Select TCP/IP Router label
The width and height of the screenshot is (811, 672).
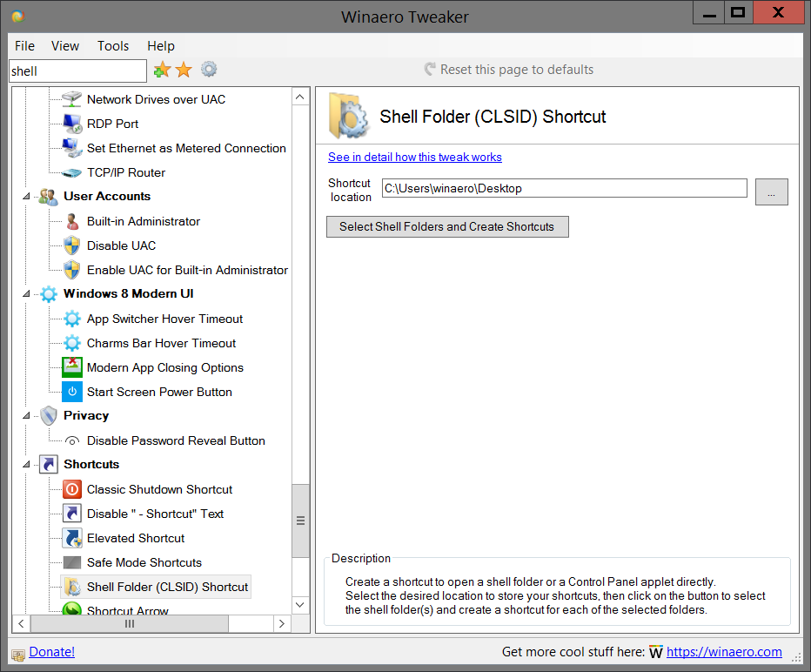pos(126,172)
